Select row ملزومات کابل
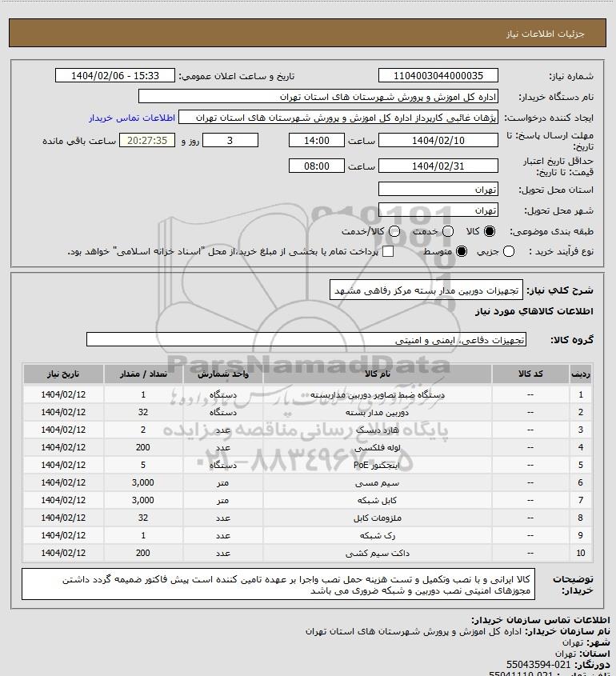The height and width of the screenshot is (676, 616). coord(308,518)
